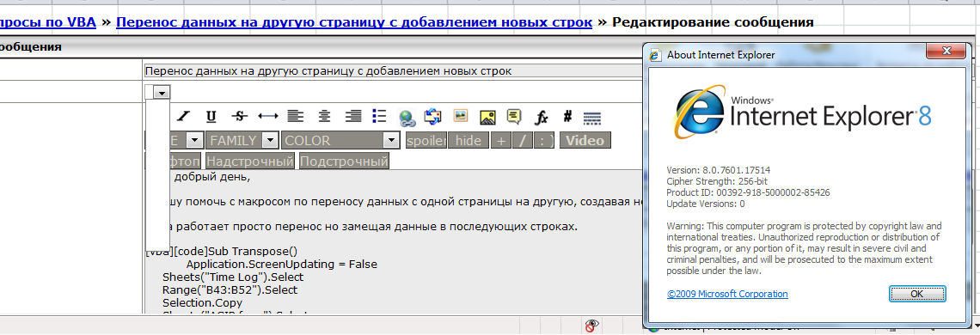Viewport: 980px width, 335px height.
Task: Click the Range("B43:B52").Select line
Action: pyautogui.click(x=230, y=290)
